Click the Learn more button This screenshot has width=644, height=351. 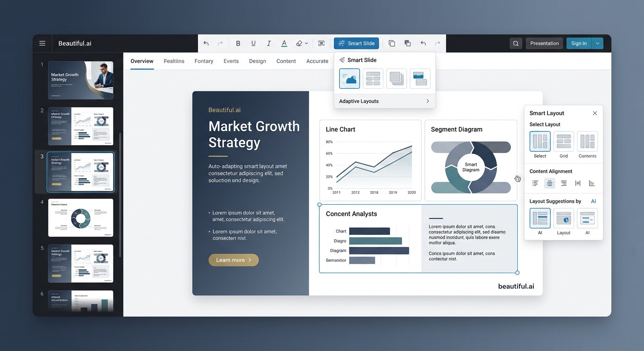[234, 260]
